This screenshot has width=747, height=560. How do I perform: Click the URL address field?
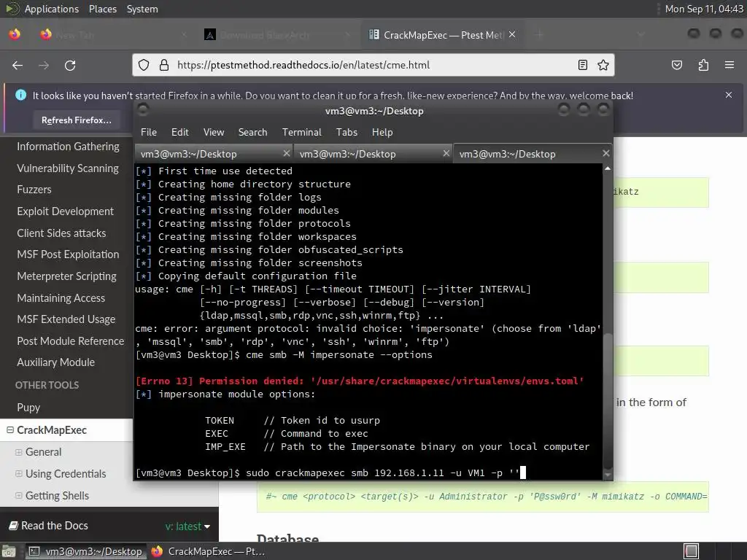pyautogui.click(x=374, y=65)
